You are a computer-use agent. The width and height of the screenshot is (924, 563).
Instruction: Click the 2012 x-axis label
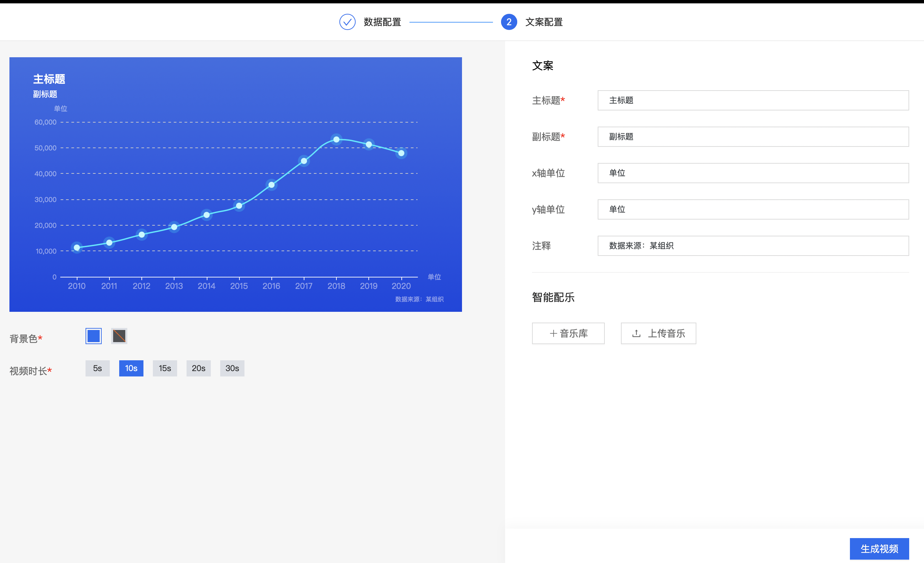pos(141,286)
